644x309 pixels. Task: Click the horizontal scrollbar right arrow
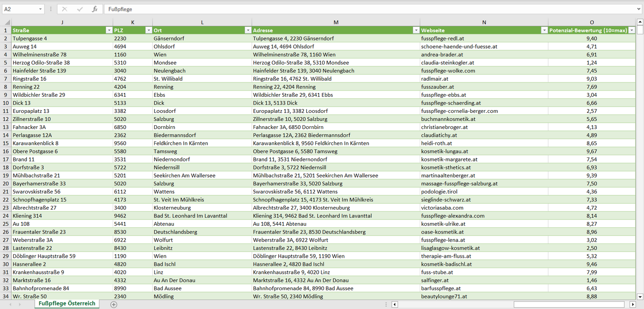(632, 305)
